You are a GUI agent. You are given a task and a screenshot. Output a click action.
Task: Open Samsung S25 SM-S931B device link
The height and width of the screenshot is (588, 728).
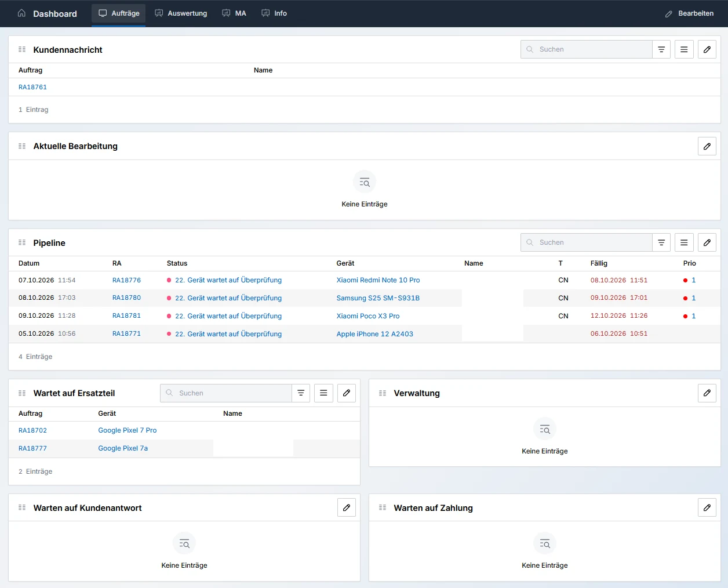point(378,298)
